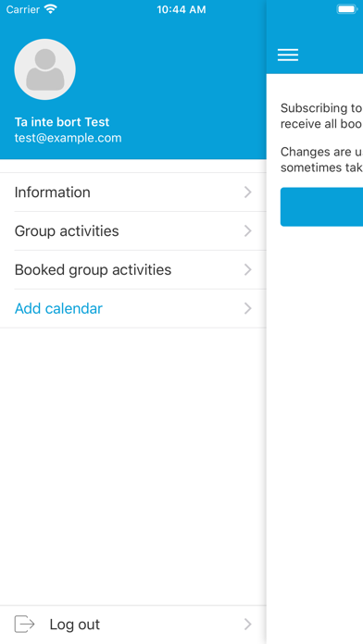Image resolution: width=363 pixels, height=644 pixels.
Task: Open Group activities menu item
Action: (133, 230)
